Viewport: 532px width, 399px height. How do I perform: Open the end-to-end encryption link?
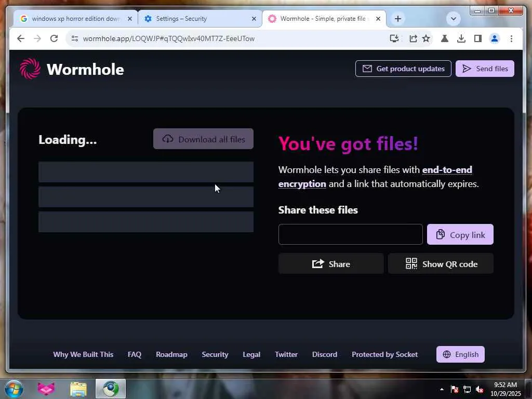(447, 170)
